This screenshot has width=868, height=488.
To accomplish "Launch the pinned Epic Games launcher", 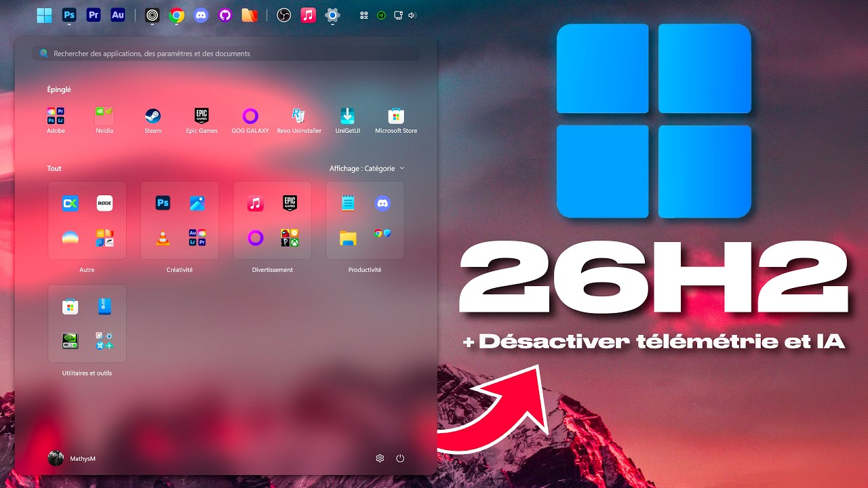I will [x=201, y=120].
